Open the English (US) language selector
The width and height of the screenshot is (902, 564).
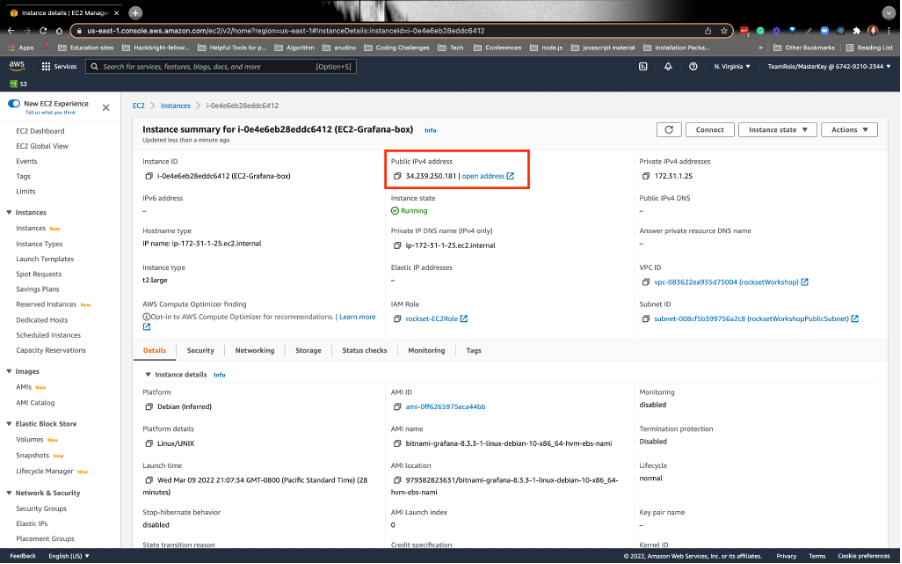tap(69, 556)
